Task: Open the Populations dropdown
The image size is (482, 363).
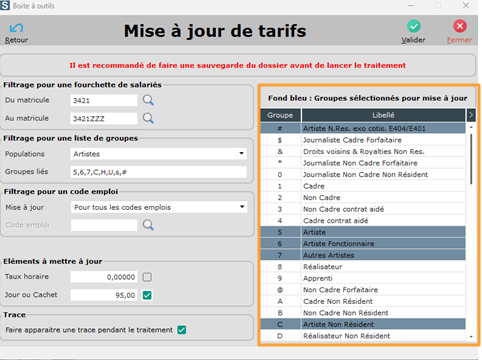Action: [242, 154]
